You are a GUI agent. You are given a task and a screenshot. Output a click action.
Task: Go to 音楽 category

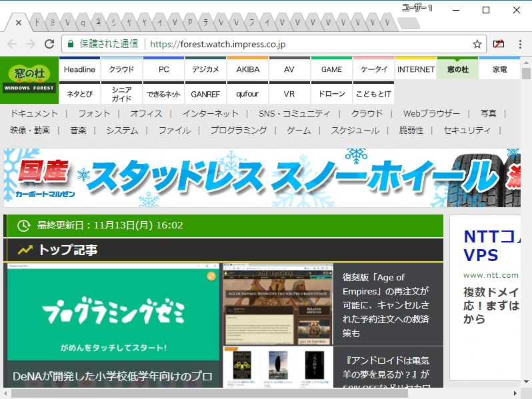(79, 130)
